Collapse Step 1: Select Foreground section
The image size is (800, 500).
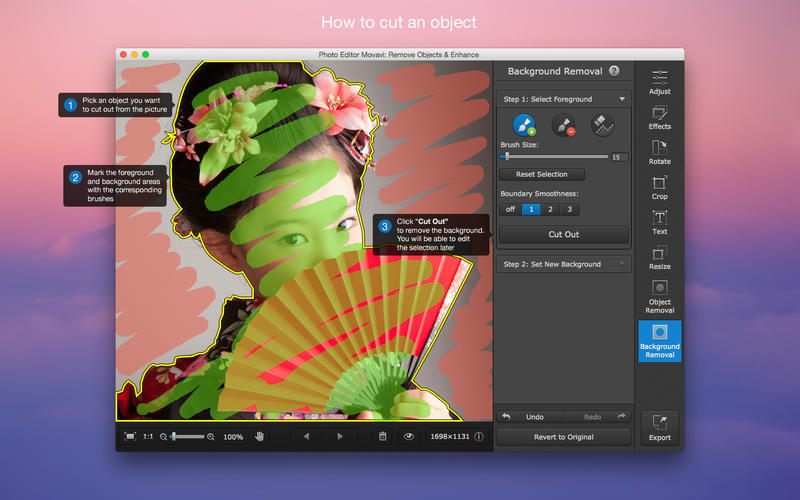622,99
